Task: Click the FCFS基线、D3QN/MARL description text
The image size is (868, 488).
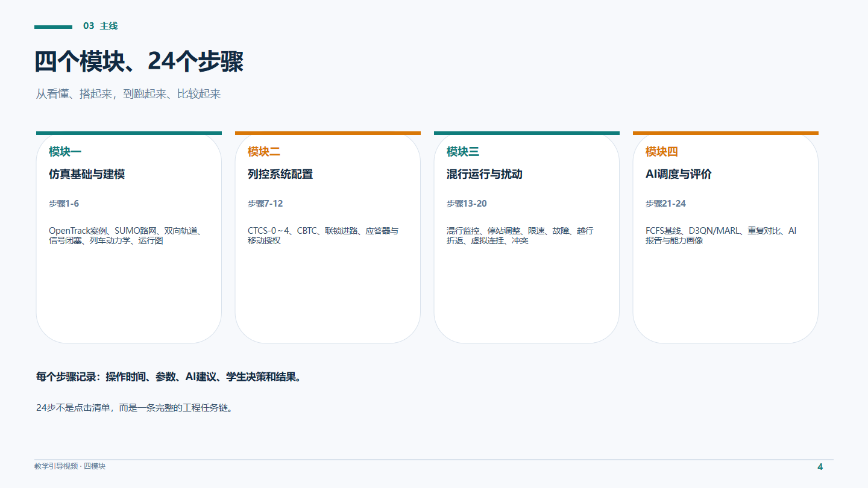Action: [x=721, y=236]
